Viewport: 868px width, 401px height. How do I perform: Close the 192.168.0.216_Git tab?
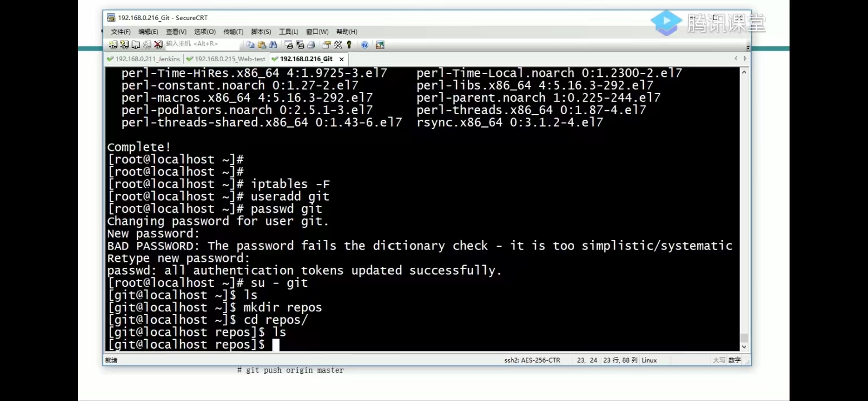[342, 59]
